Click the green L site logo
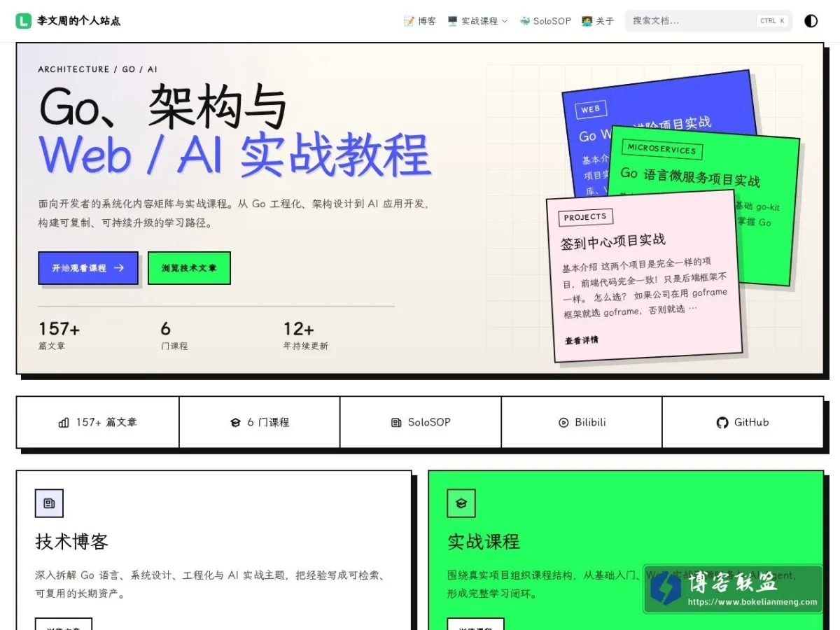 click(24, 21)
